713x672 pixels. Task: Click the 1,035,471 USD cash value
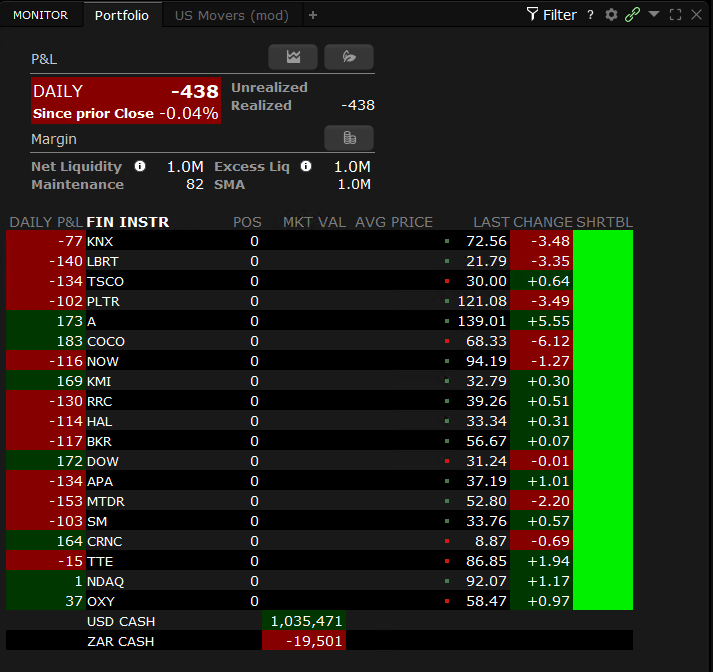tap(304, 621)
